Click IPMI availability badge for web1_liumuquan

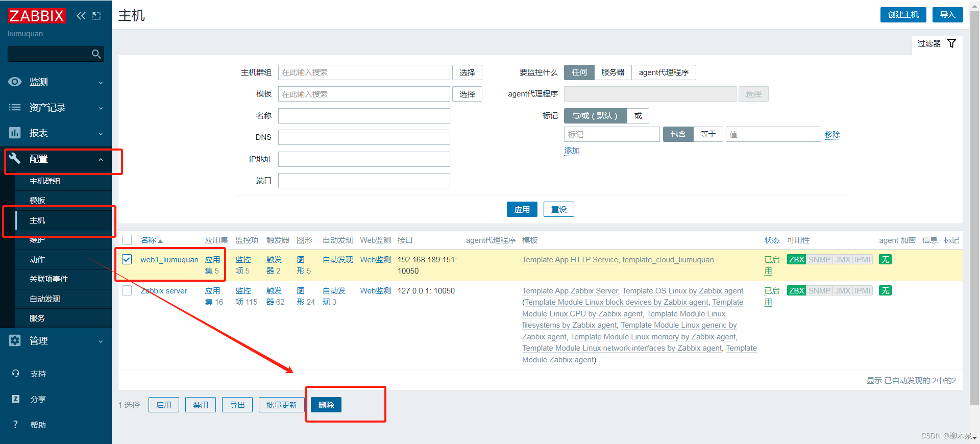click(x=863, y=259)
